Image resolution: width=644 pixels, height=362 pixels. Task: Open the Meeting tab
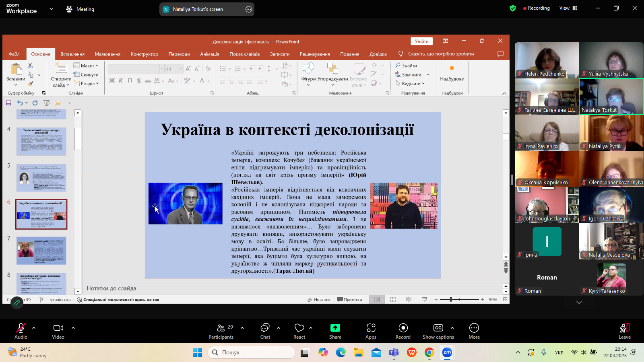pyautogui.click(x=80, y=9)
